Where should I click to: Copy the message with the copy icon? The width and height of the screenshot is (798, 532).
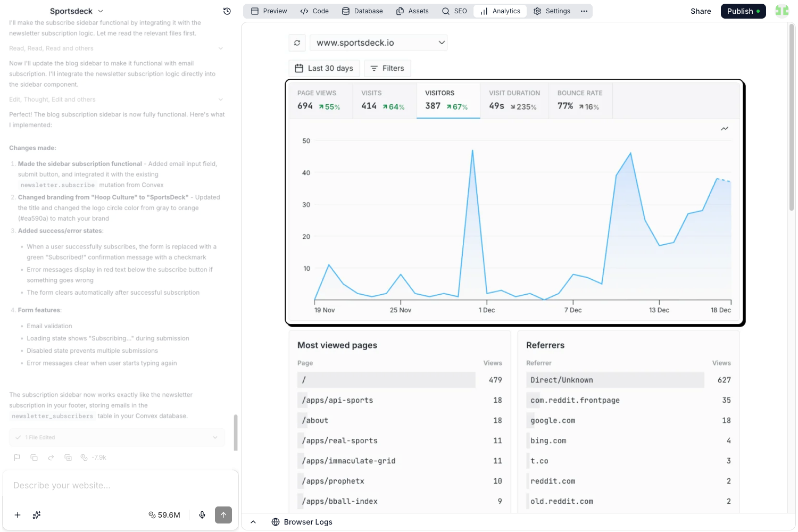[34, 458]
